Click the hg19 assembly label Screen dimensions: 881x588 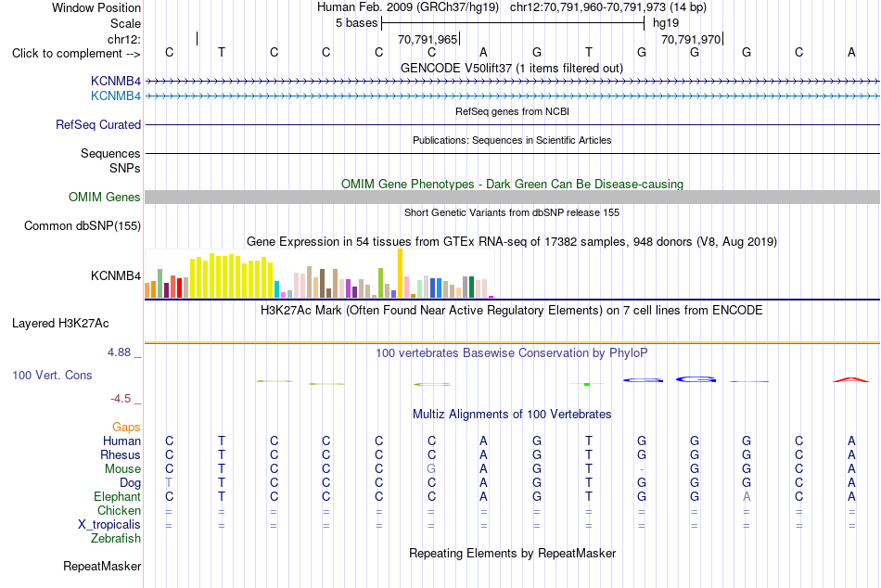pyautogui.click(x=666, y=23)
